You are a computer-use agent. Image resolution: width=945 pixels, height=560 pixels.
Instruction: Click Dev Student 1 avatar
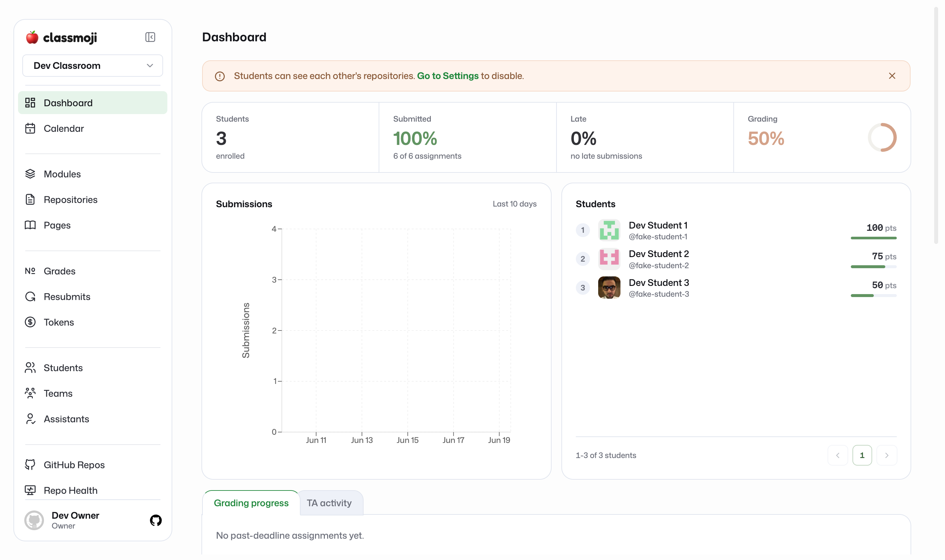pos(609,230)
